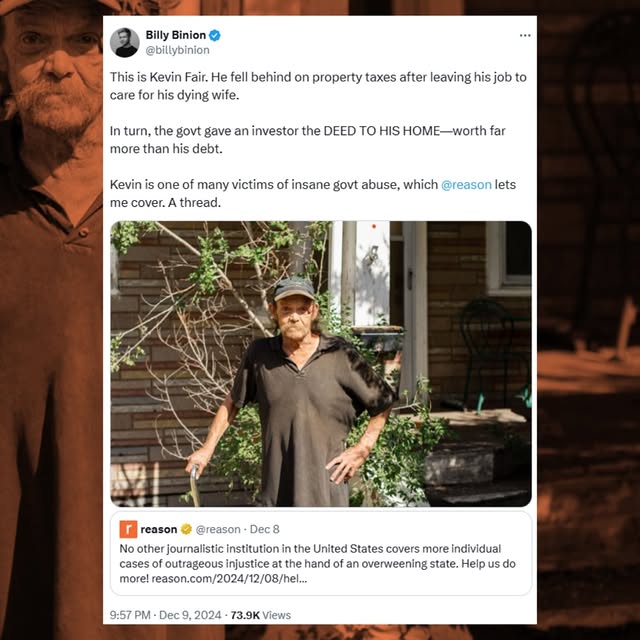640x640 pixels.
Task: Click Billy Binion's profile avatar
Action: [x=125, y=42]
